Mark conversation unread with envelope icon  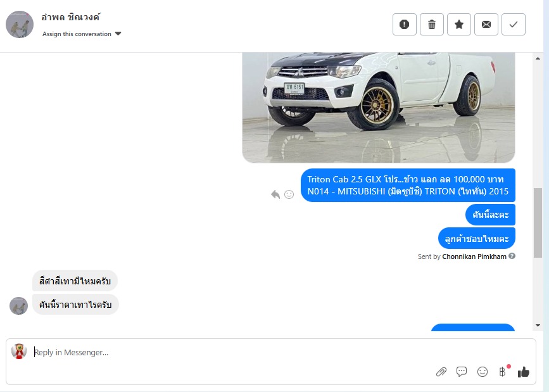486,25
